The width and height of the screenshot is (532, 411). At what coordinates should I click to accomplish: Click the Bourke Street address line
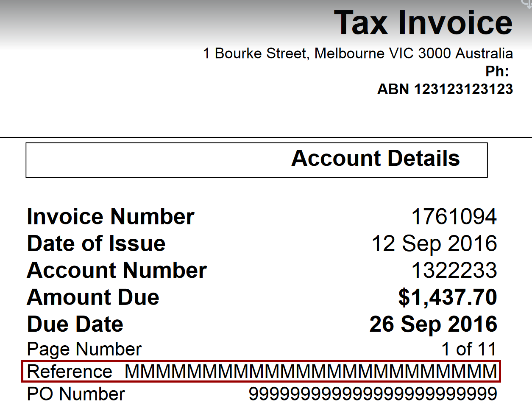[358, 53]
